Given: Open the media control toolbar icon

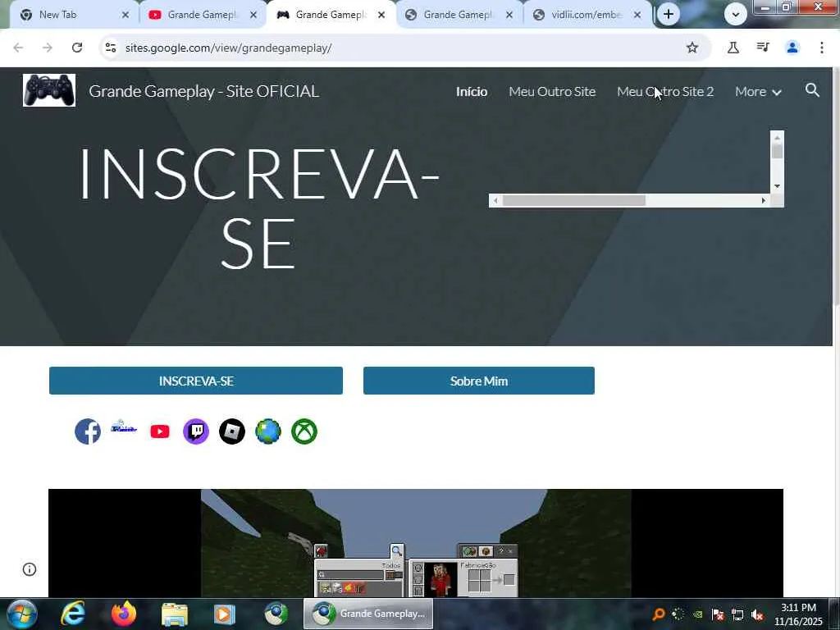Looking at the screenshot, I should tap(763, 48).
